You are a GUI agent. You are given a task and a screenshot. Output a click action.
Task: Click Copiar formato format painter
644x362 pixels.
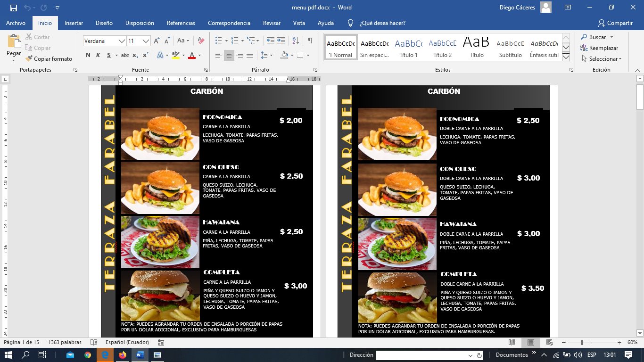(49, 59)
